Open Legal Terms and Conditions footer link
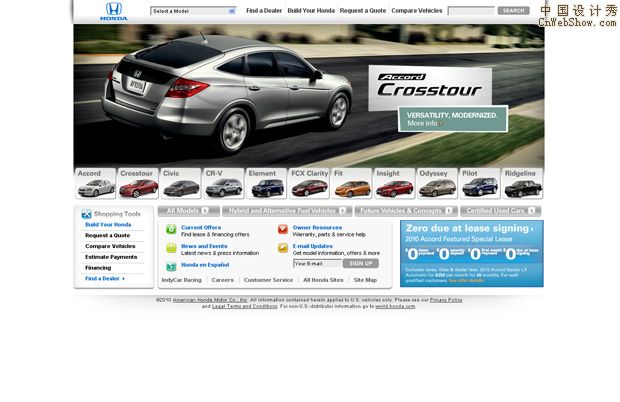The width and height of the screenshot is (620, 402). coord(244,306)
